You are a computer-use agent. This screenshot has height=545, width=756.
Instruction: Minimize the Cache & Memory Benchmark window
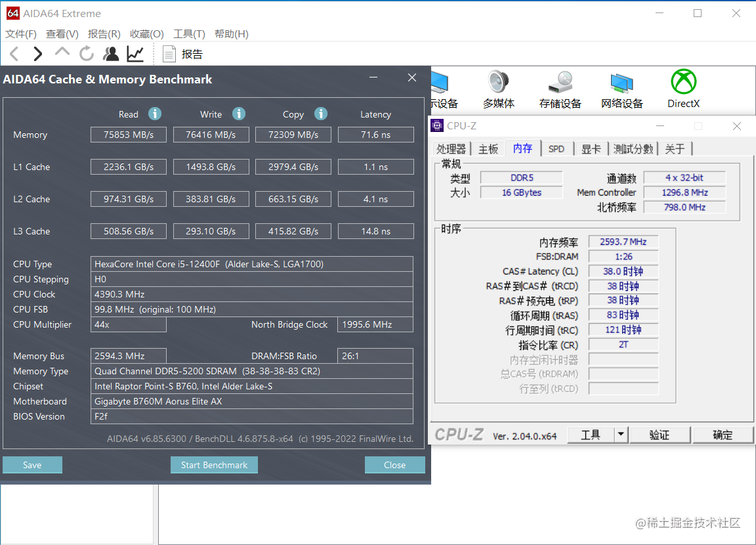point(373,77)
